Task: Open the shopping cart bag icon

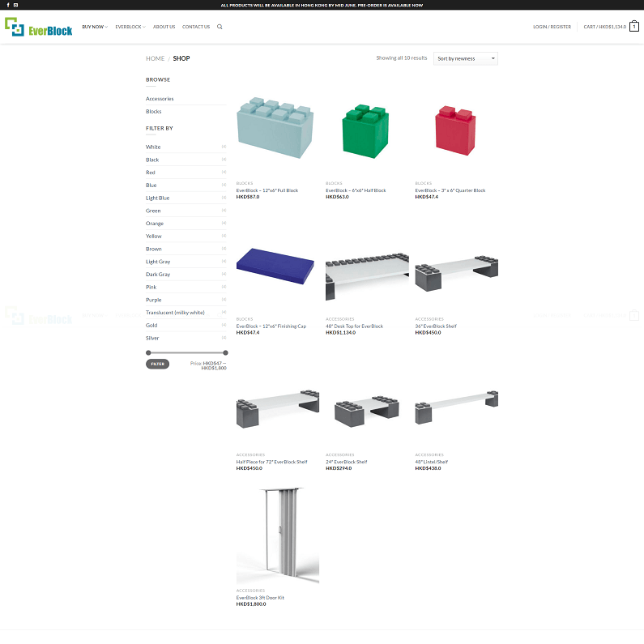Action: click(x=634, y=26)
